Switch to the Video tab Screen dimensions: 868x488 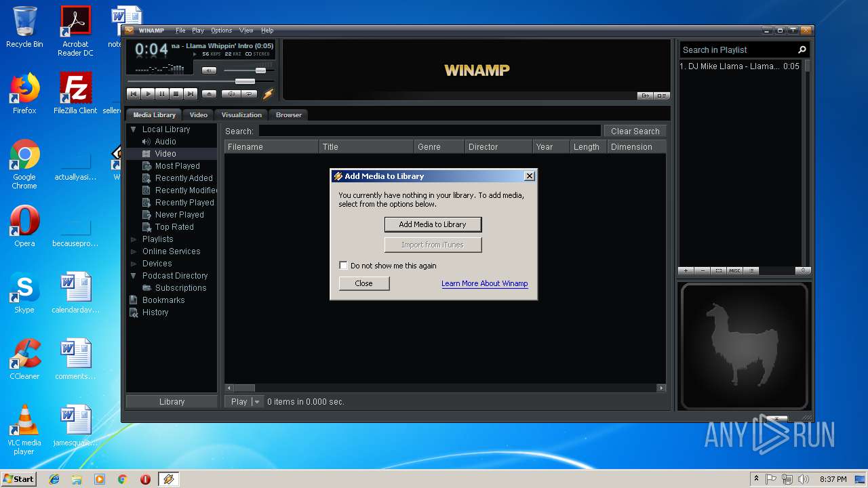[199, 115]
